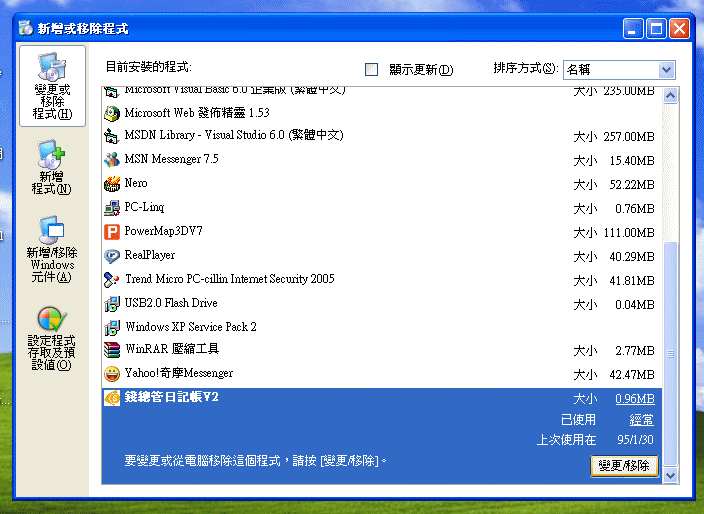Click the Windows XP Service Pack 2 icon
The image size is (704, 514).
[x=112, y=327]
